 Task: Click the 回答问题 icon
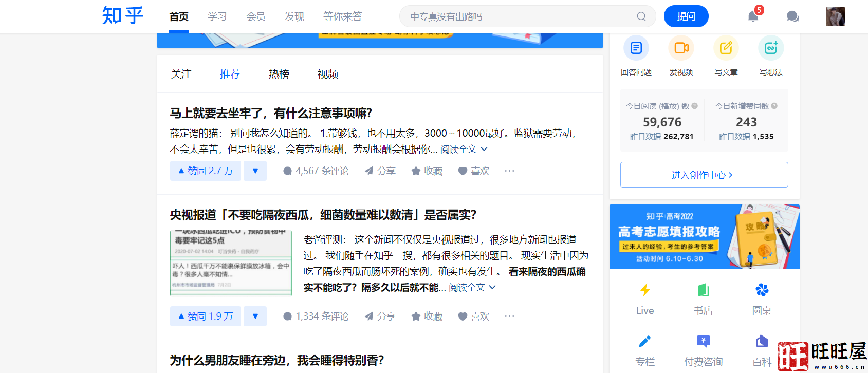coord(636,48)
